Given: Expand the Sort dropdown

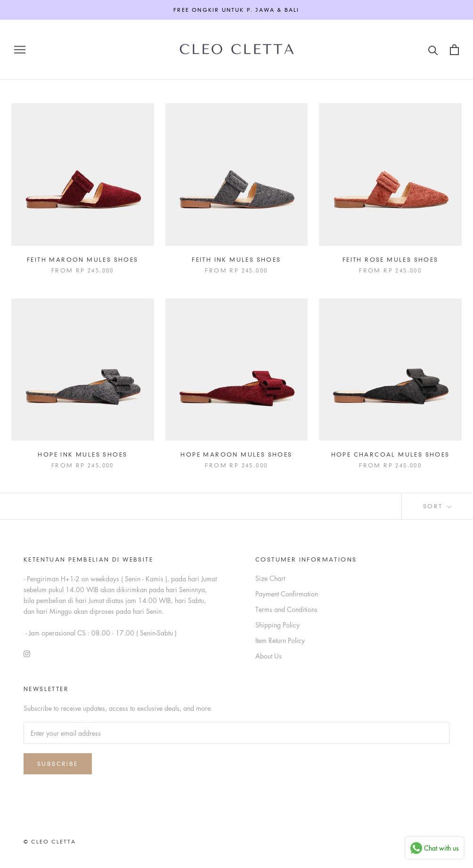Looking at the screenshot, I should (x=437, y=506).
